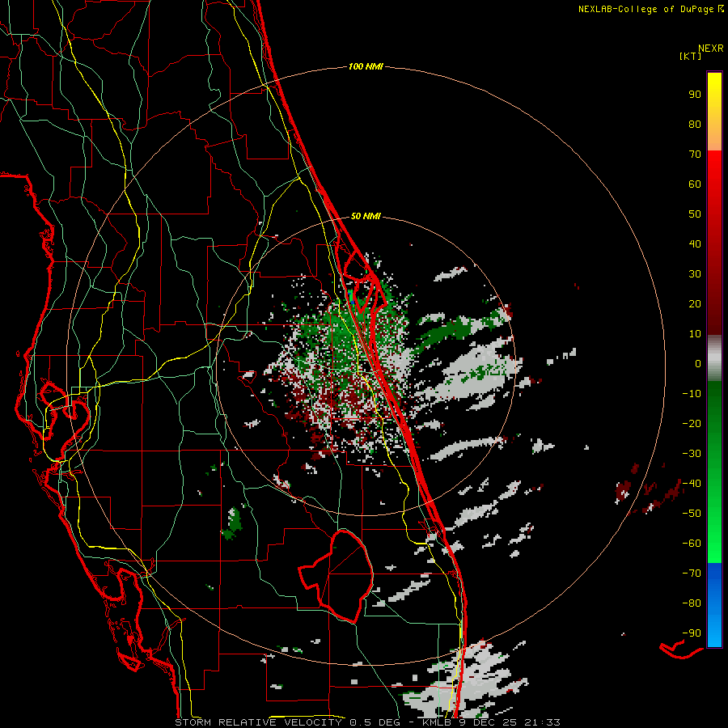The width and height of the screenshot is (728, 728).
Task: Click the -50 value on the velocity scale
Action: 692,514
